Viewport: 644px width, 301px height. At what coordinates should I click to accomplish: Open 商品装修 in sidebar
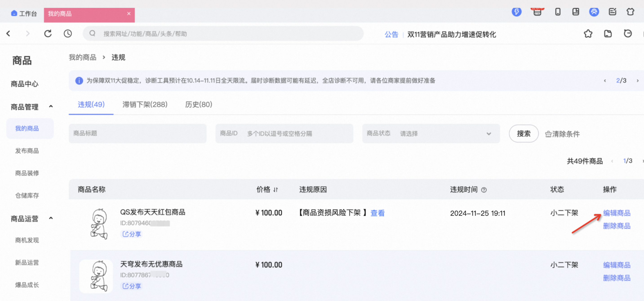coord(27,173)
